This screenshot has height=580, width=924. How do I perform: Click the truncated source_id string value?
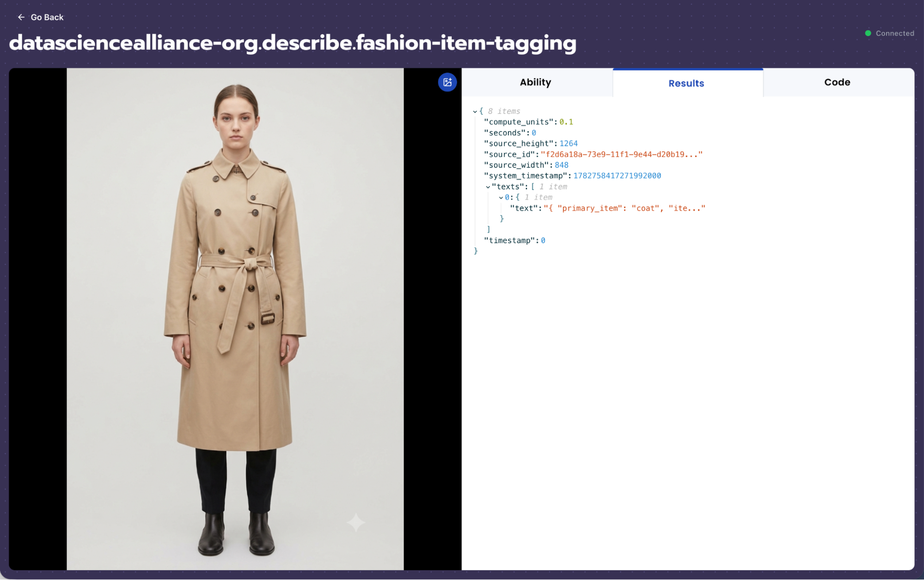click(621, 154)
